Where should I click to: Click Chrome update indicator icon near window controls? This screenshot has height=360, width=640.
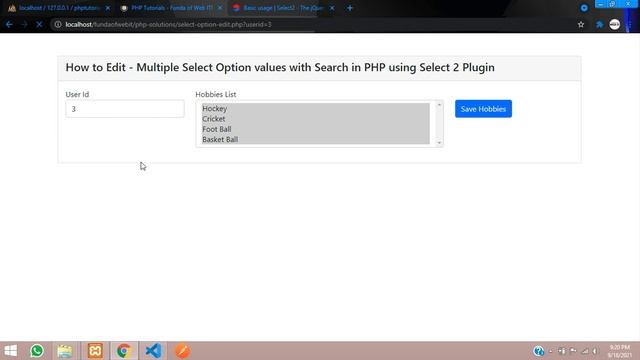(x=584, y=8)
